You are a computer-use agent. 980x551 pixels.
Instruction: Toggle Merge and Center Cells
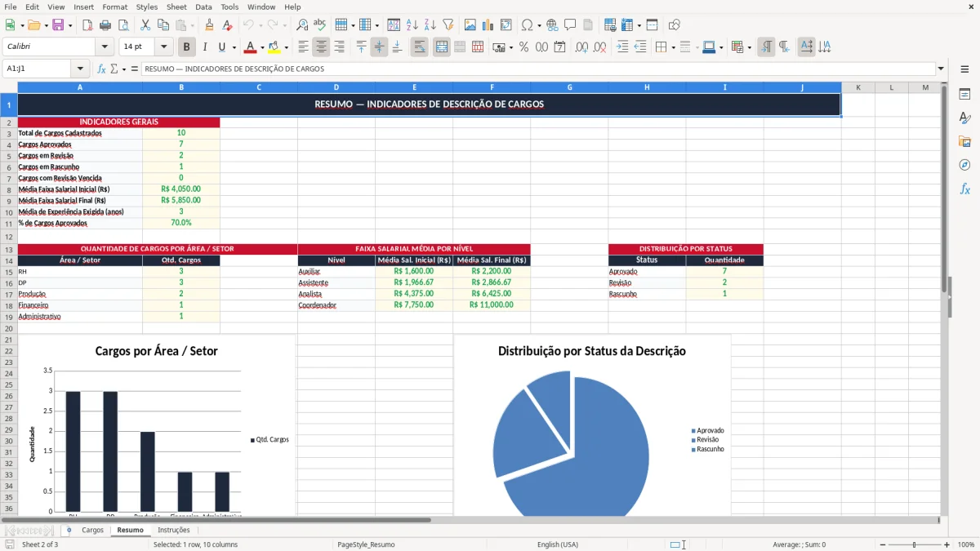[x=442, y=47]
